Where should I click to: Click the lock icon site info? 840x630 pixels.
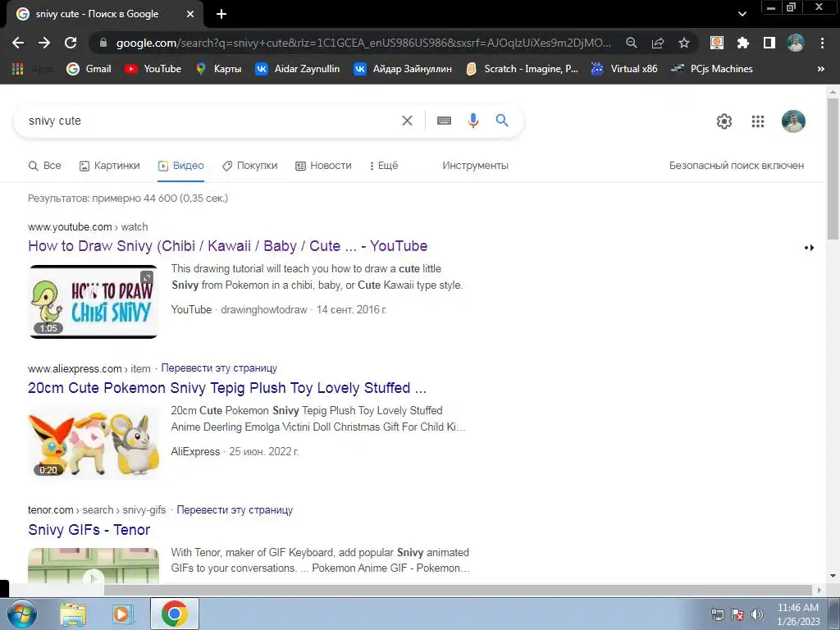point(103,43)
